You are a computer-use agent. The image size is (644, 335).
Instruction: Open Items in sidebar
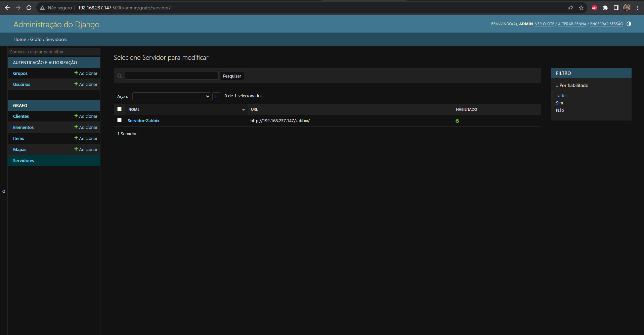point(18,139)
